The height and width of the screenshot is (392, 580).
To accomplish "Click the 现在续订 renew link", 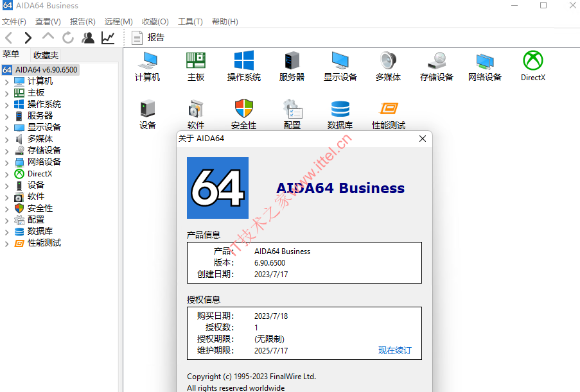I will [394, 350].
